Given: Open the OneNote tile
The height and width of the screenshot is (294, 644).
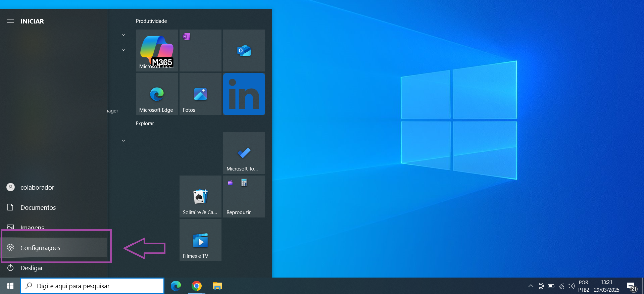Looking at the screenshot, I should pyautogui.click(x=200, y=50).
